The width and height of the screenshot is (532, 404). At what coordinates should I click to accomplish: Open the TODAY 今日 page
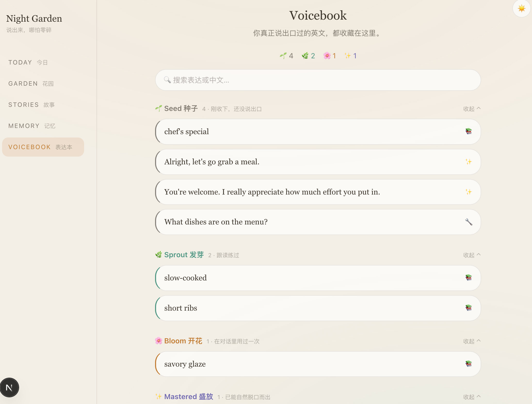click(43, 62)
